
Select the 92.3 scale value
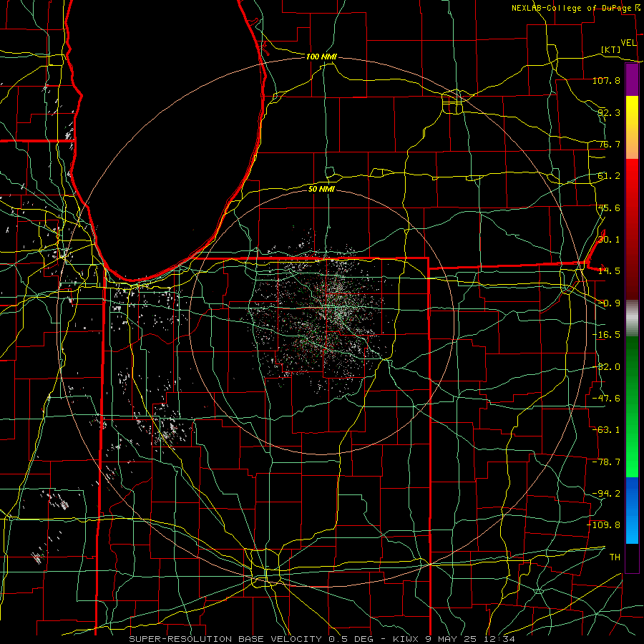pyautogui.click(x=609, y=112)
